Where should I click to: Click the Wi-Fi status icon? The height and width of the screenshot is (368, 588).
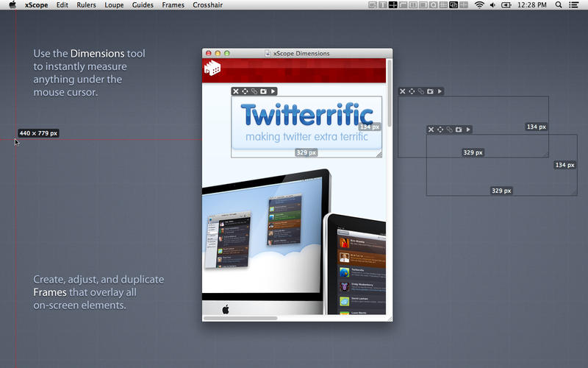point(479,5)
